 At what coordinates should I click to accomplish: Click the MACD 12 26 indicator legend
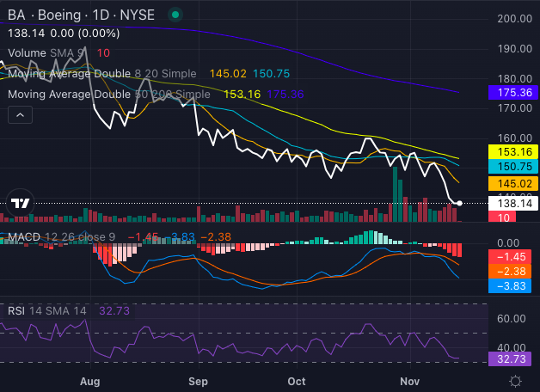[60, 236]
